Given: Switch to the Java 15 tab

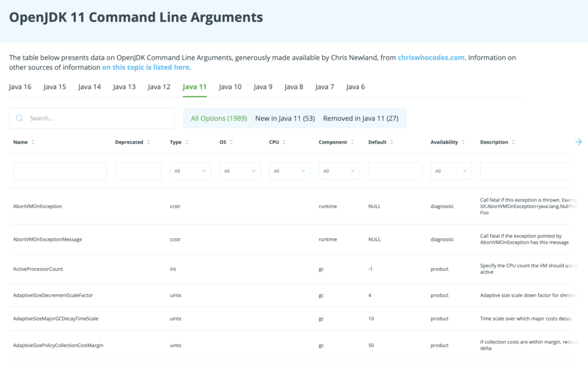Looking at the screenshot, I should (x=55, y=87).
